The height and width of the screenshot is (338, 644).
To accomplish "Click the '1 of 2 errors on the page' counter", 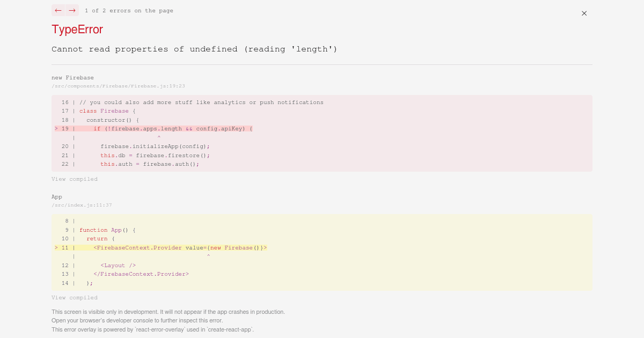I will (129, 11).
